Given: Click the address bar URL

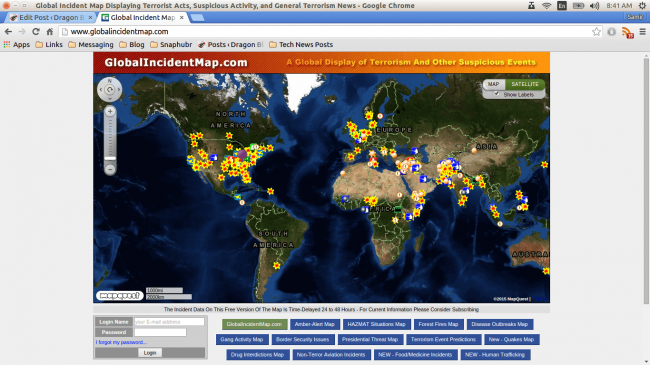Looking at the screenshot, I should [x=119, y=32].
